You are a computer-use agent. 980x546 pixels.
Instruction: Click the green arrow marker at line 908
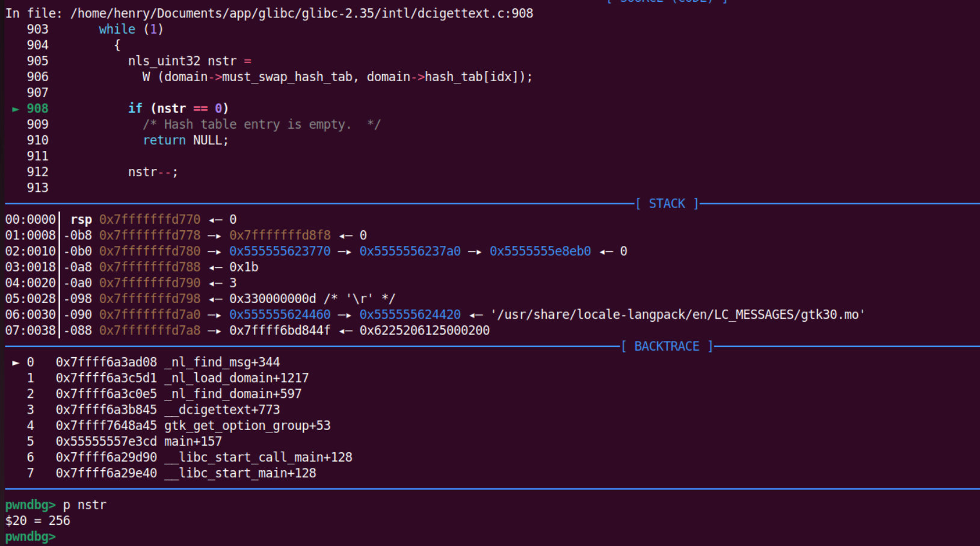[x=16, y=109]
